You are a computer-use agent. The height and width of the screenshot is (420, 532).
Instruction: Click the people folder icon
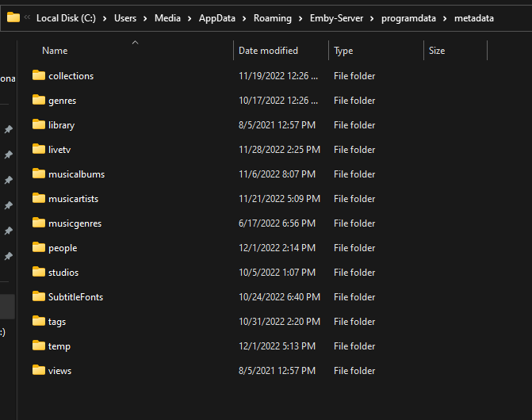pos(39,248)
